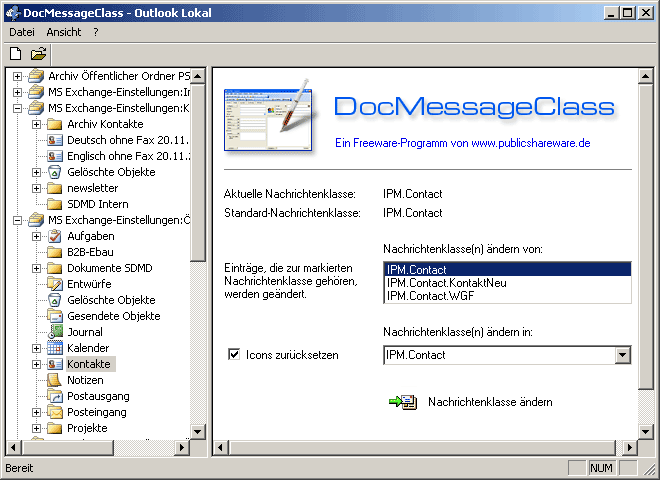
Task: Click the green arrow icon beside Nachrichtenklasse ändern
Action: click(403, 402)
